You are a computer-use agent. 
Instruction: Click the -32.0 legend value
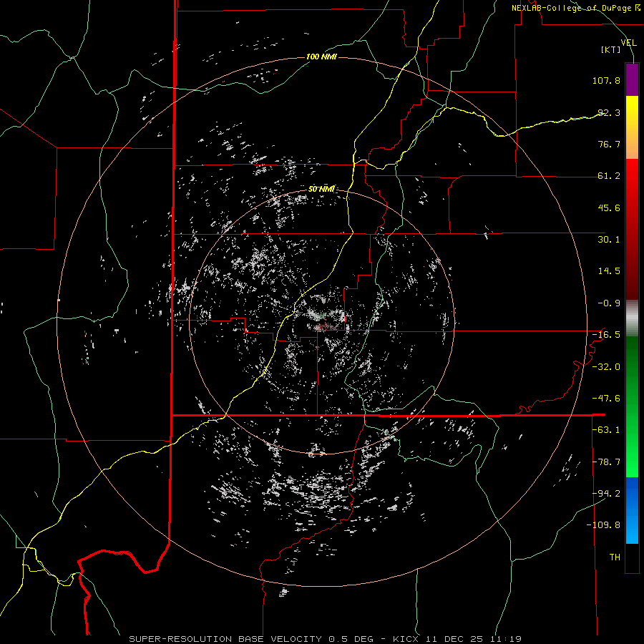click(x=606, y=367)
